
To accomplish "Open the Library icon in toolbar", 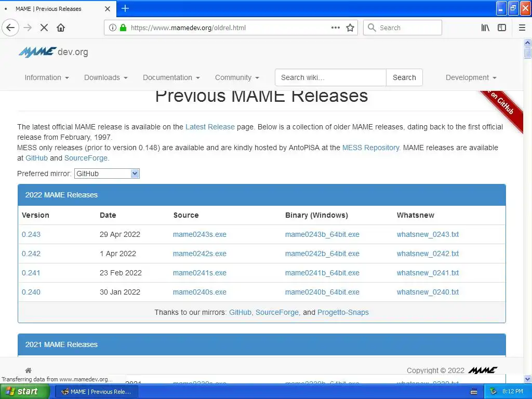I will click(485, 28).
